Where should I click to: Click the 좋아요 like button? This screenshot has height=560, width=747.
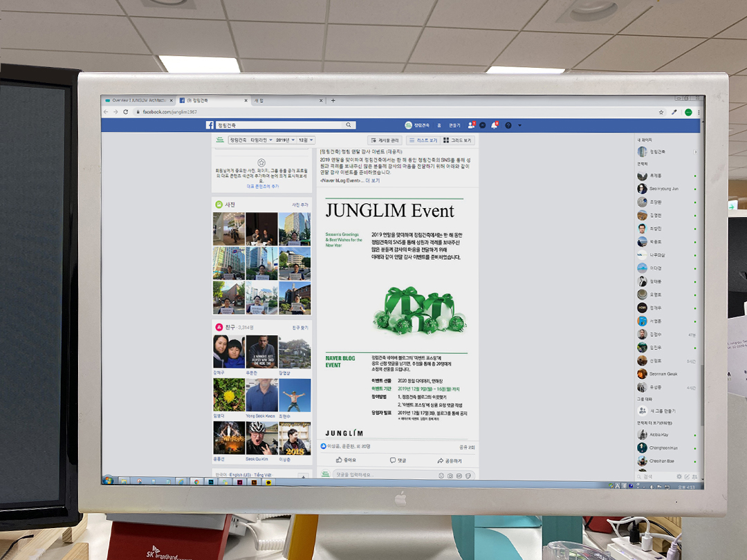[x=347, y=460]
